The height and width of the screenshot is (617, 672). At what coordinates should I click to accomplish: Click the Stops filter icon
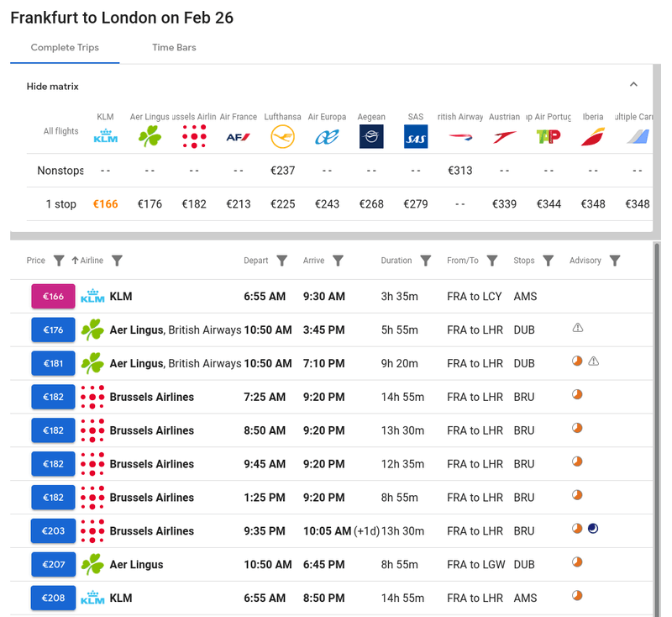[x=549, y=261]
